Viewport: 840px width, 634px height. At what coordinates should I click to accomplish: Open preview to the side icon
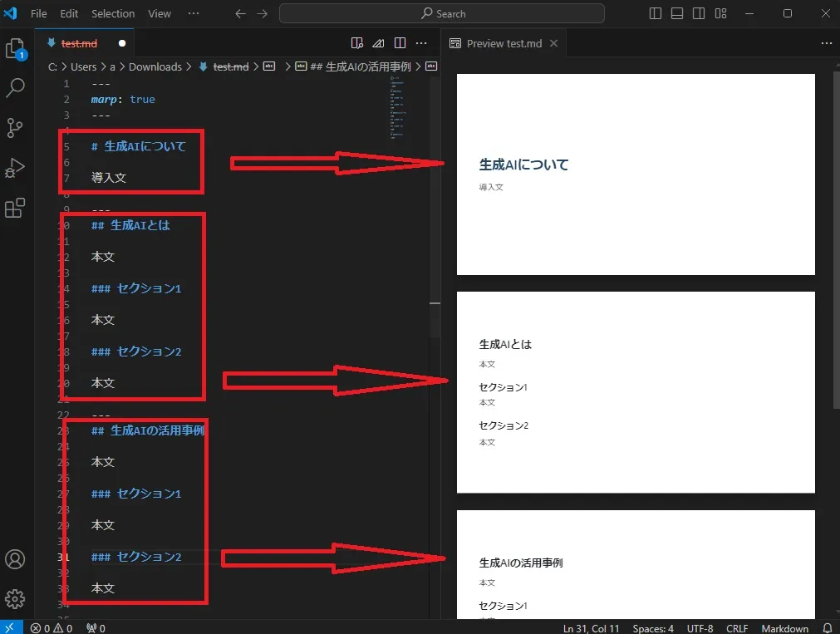pos(356,43)
